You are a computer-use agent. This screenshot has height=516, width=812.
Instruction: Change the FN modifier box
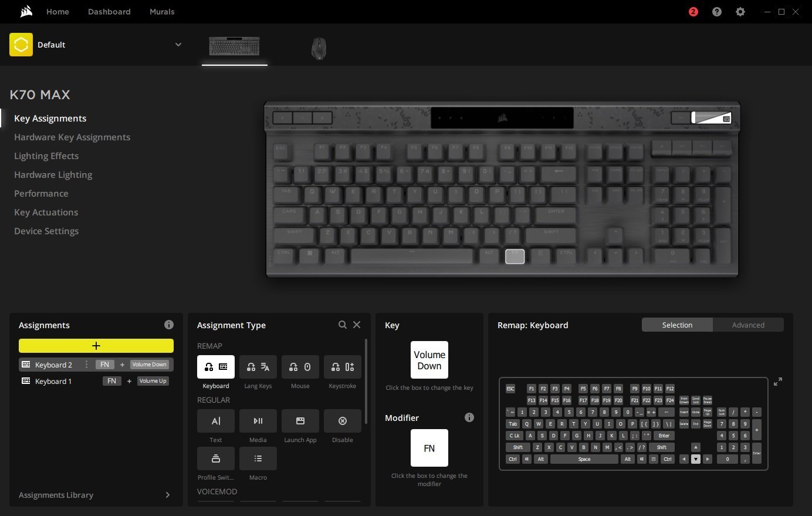pos(429,448)
